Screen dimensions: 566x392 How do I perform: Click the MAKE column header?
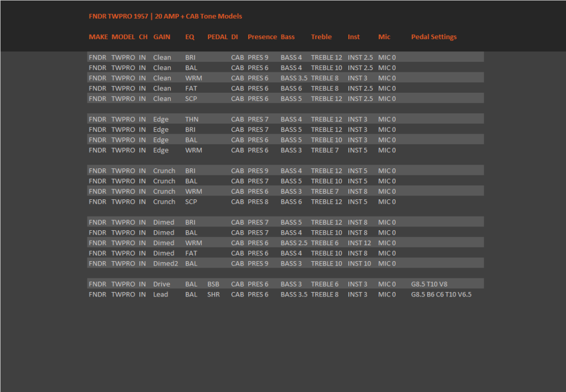98,37
